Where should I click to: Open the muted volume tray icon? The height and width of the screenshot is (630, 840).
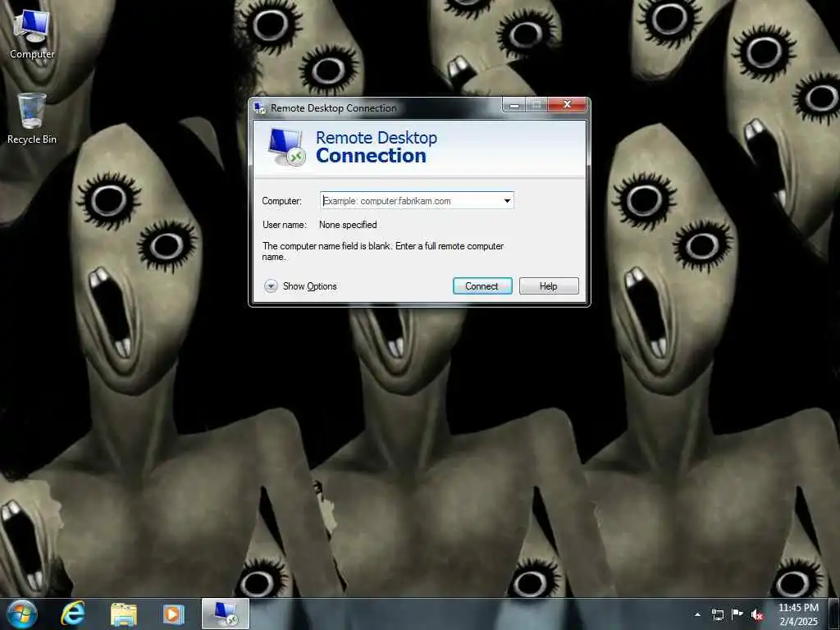(757, 614)
